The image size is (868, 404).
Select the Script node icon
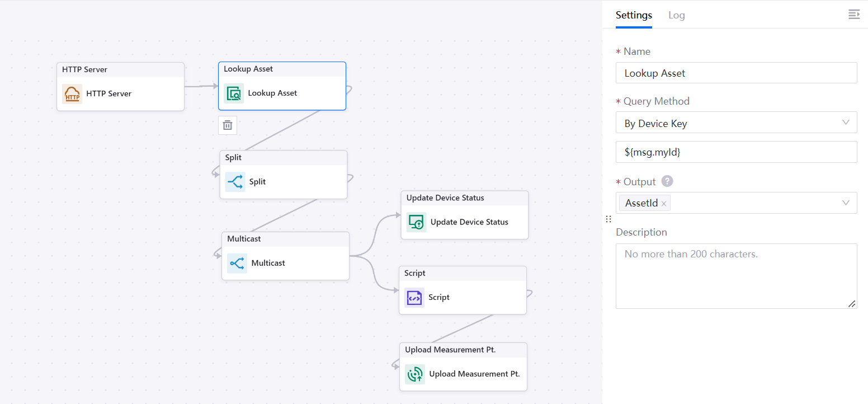(x=414, y=298)
